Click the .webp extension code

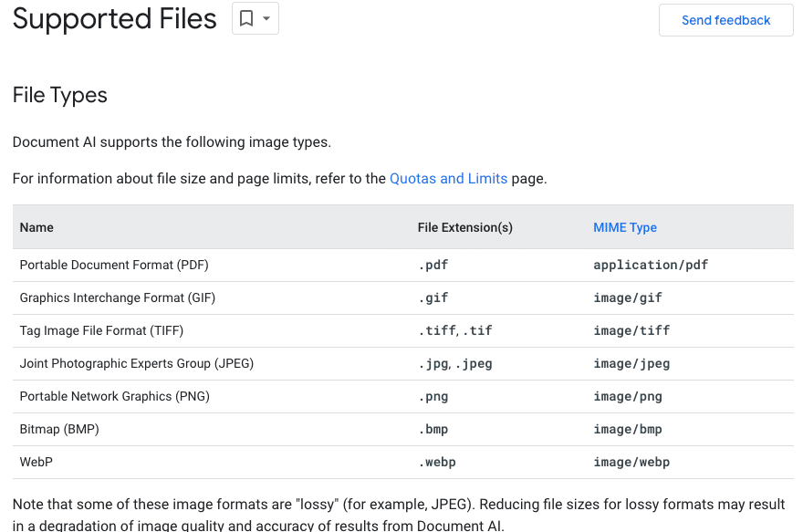pyautogui.click(x=437, y=462)
